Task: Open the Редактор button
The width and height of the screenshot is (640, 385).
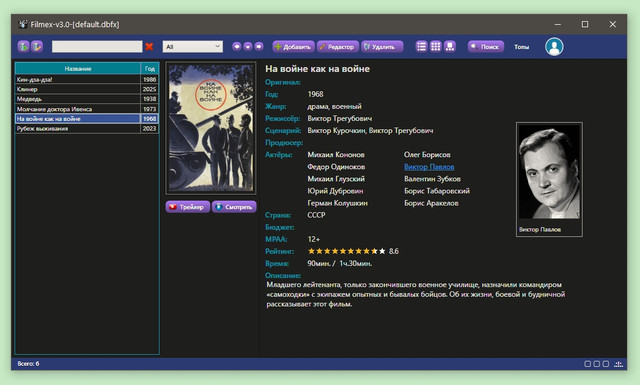Action: point(338,47)
